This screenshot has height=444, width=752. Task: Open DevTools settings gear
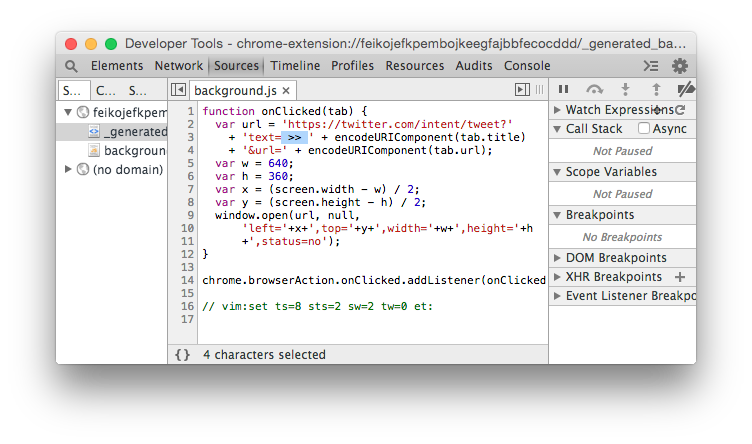click(680, 66)
